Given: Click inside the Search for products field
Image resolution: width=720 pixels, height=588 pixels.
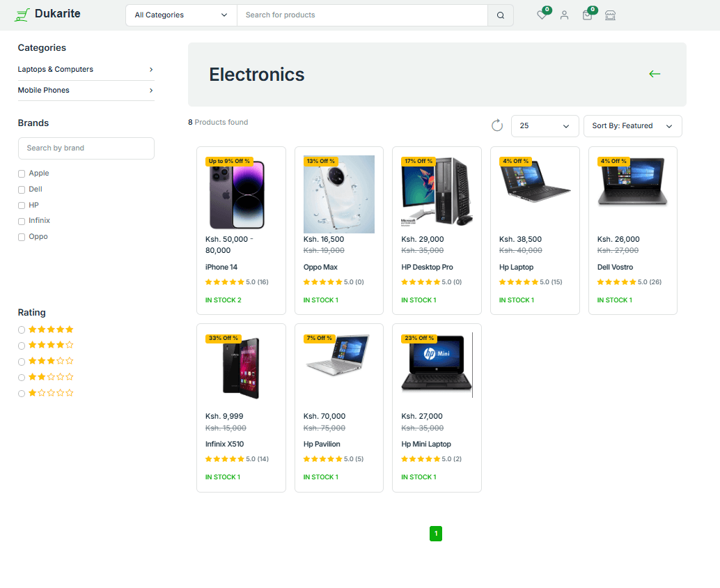Looking at the screenshot, I should coord(362,15).
